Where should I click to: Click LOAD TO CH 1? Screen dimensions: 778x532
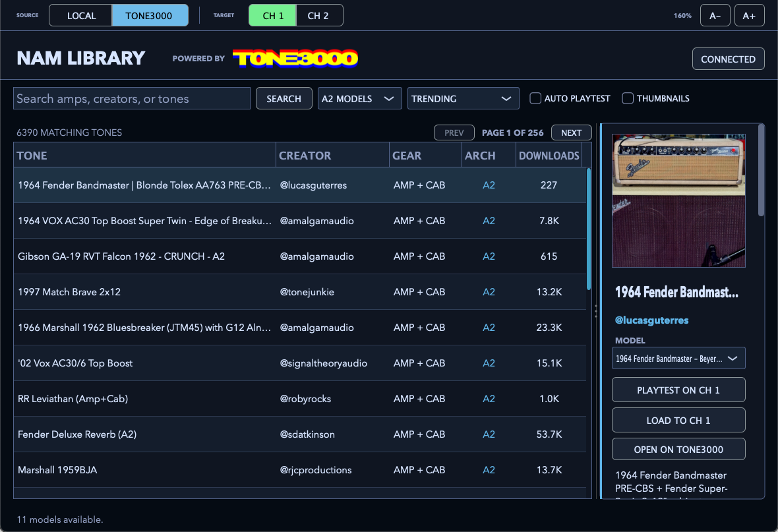coord(678,421)
